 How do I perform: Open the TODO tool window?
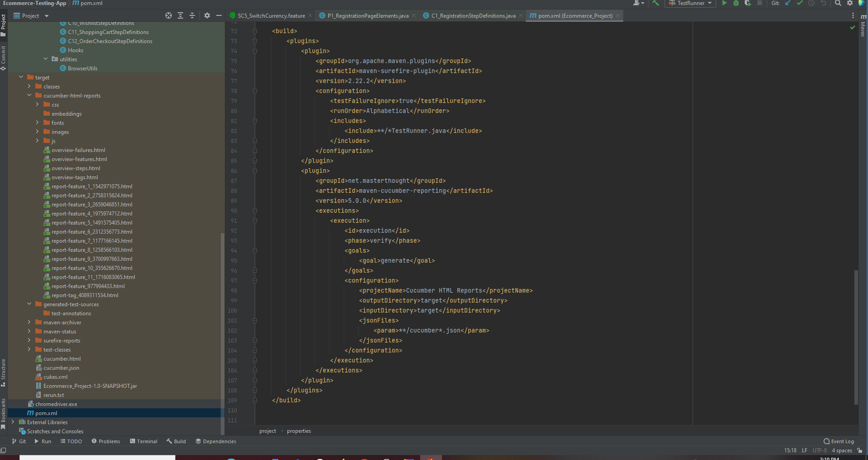point(71,441)
